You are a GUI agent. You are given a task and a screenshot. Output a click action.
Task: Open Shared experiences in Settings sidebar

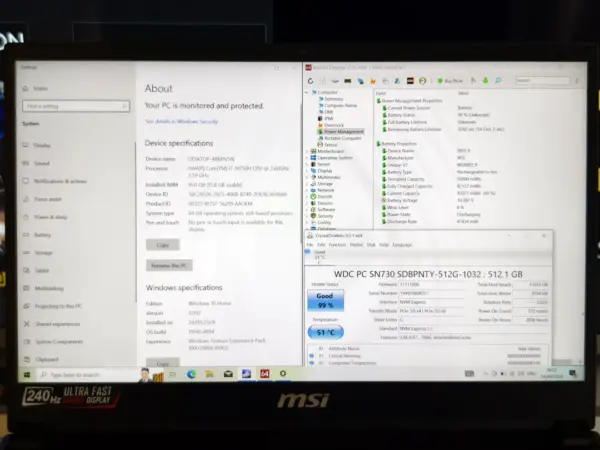coord(52,324)
